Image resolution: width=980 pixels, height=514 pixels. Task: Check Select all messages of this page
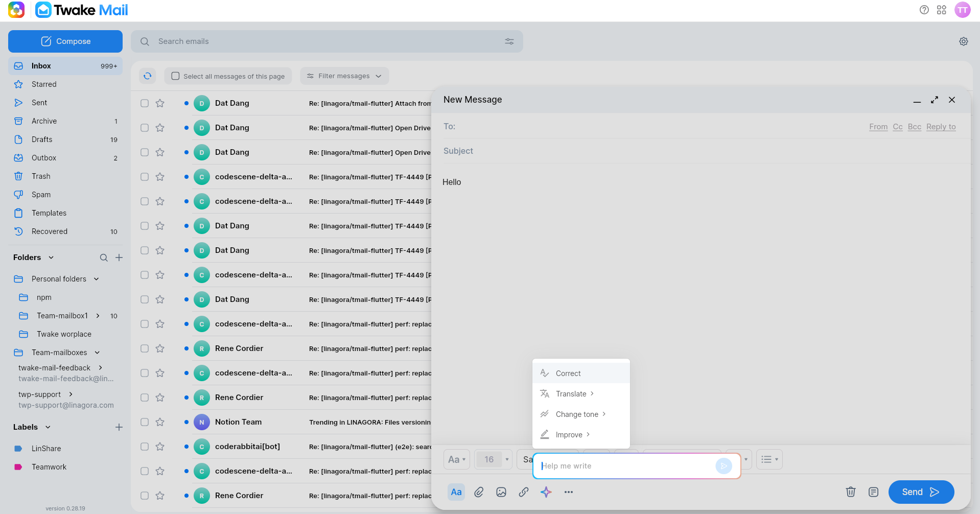point(175,76)
